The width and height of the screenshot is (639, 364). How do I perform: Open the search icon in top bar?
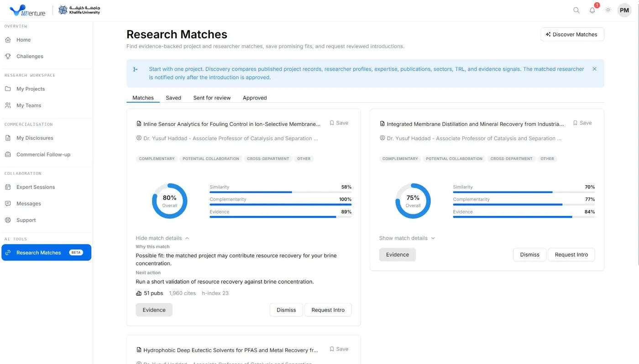[x=576, y=10]
